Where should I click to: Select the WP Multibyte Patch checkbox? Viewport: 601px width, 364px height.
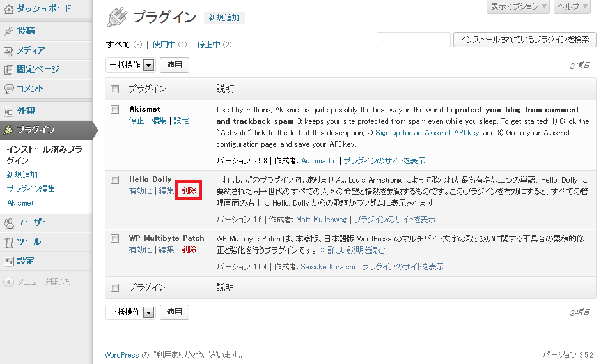(x=115, y=238)
